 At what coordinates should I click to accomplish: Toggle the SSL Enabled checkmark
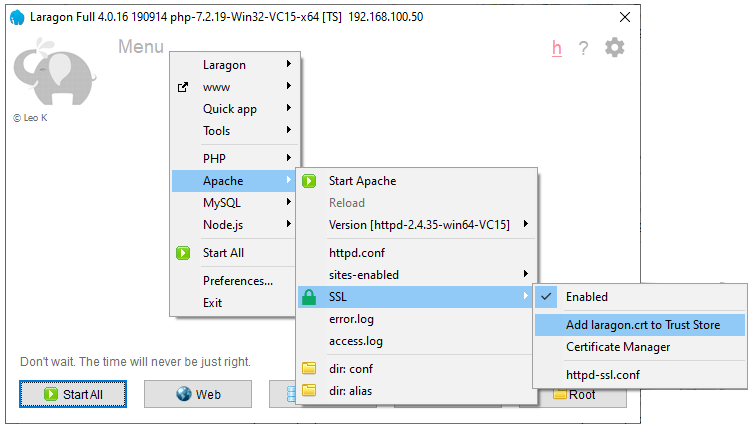pyautogui.click(x=546, y=297)
